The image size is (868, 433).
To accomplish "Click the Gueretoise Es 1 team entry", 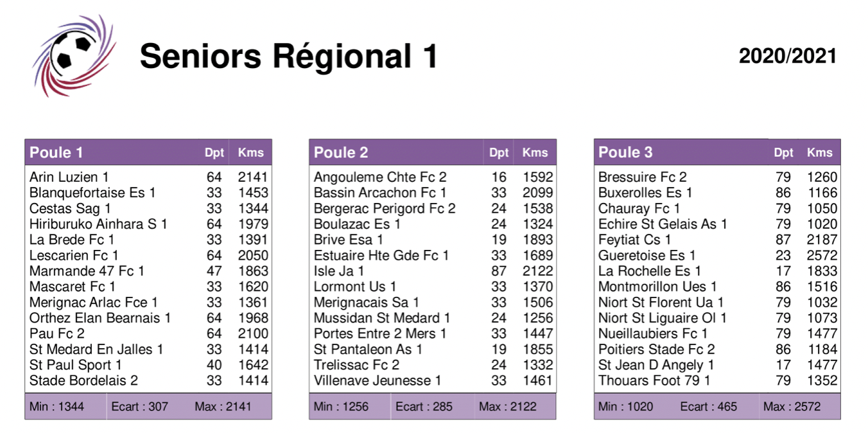I will (647, 255).
